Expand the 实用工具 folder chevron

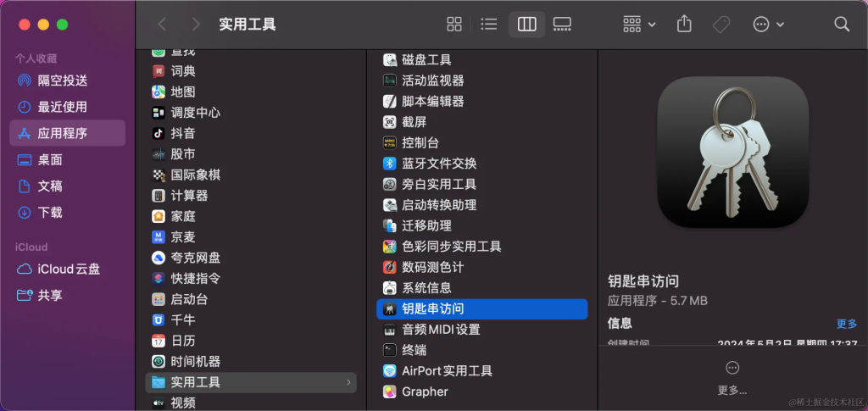tap(348, 382)
